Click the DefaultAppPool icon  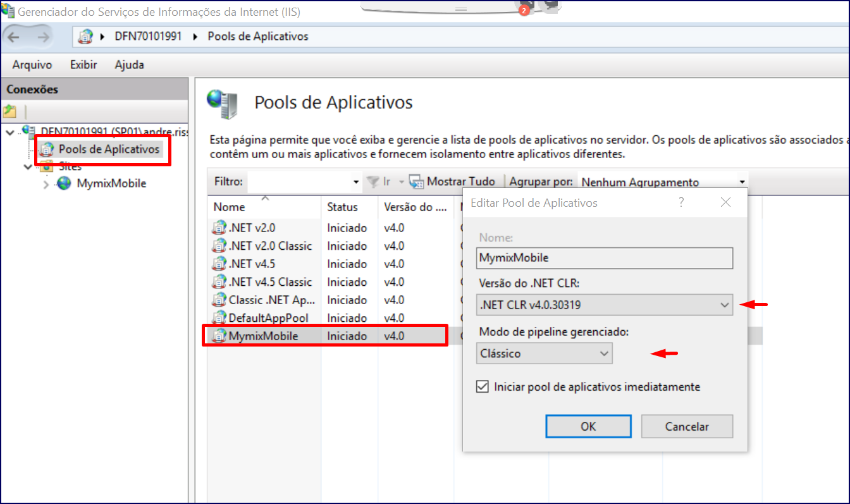pos(219,317)
